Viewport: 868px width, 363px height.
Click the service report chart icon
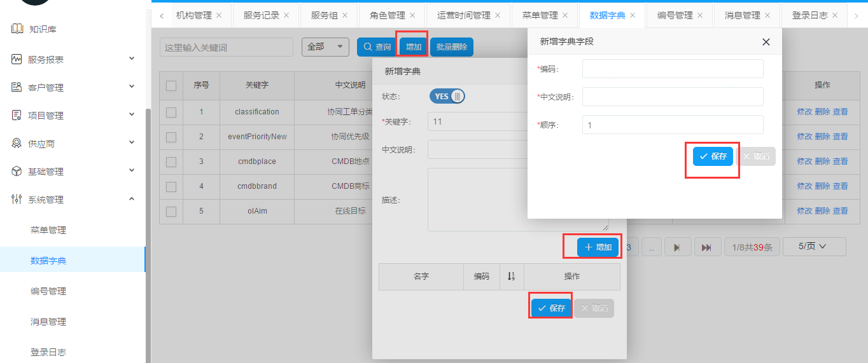pos(17,59)
